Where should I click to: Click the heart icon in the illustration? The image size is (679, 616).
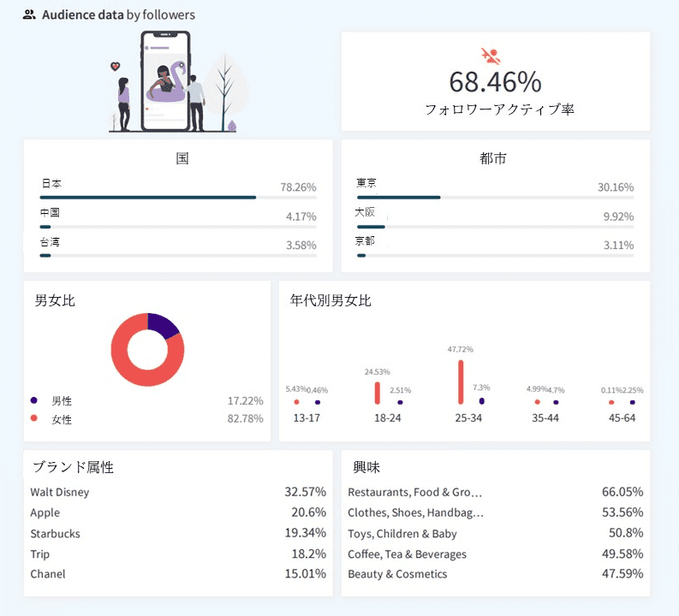pos(115,67)
